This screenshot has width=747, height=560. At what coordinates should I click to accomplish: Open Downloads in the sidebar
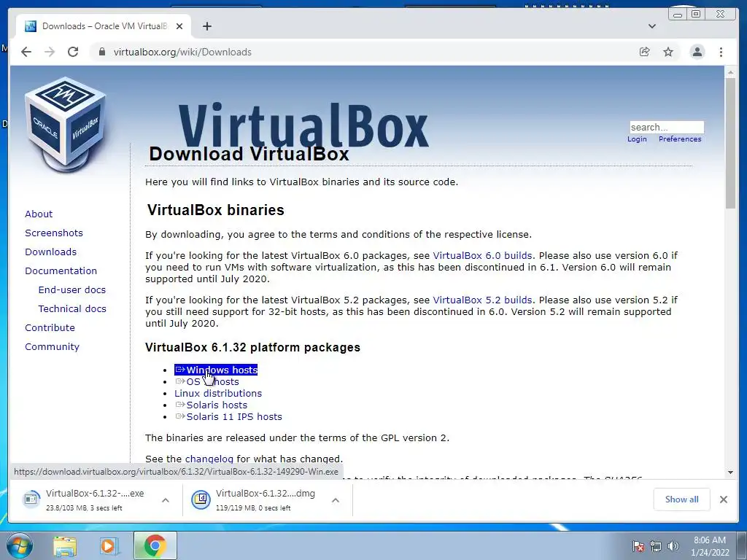point(50,252)
